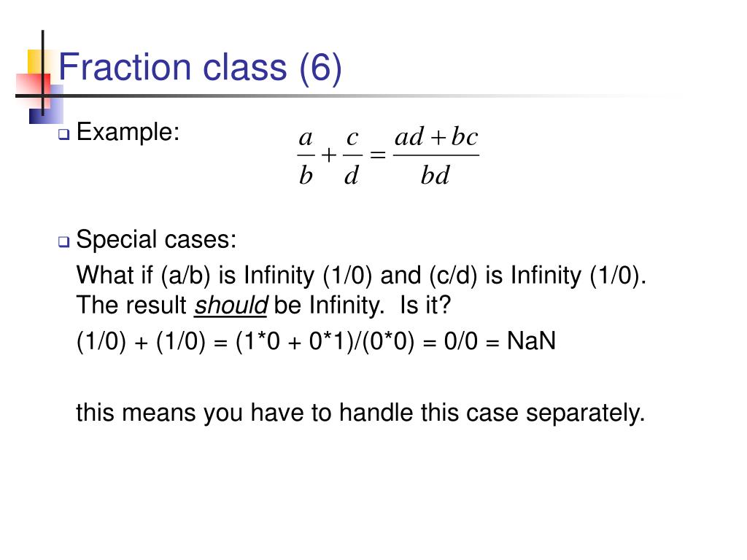Click the 'bd' denominator in formula
747x560 pixels.
click(435, 175)
